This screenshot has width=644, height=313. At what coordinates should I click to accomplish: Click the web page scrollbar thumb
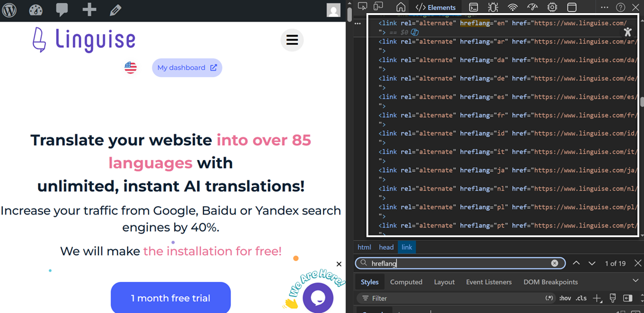350,15
